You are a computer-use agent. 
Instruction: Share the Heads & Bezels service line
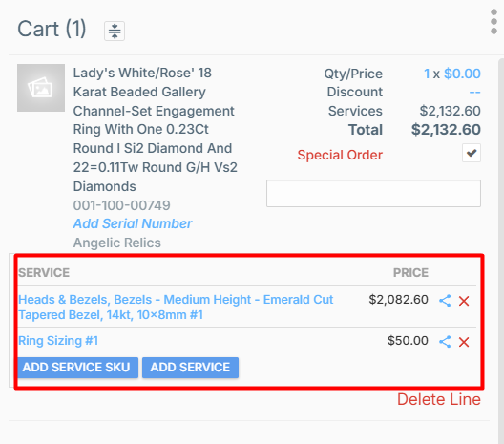[445, 301]
